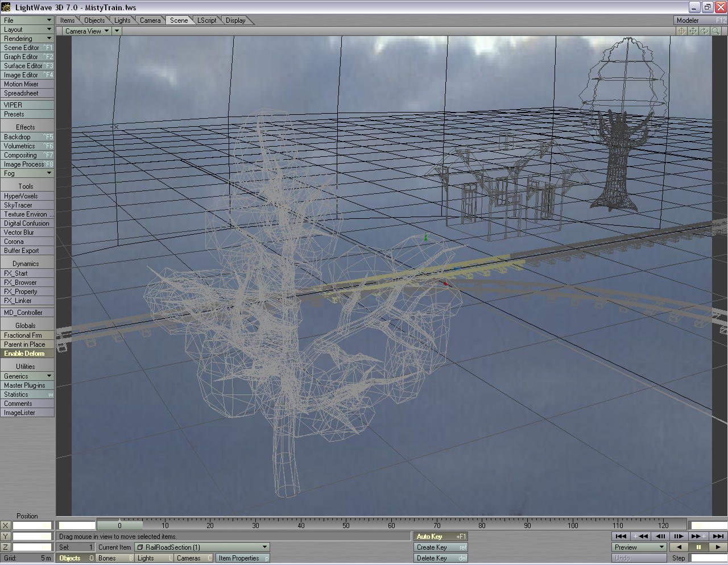Click the viewport center-on-item crosshair icon
Image resolution: width=728 pixels, height=565 pixels.
click(x=681, y=31)
